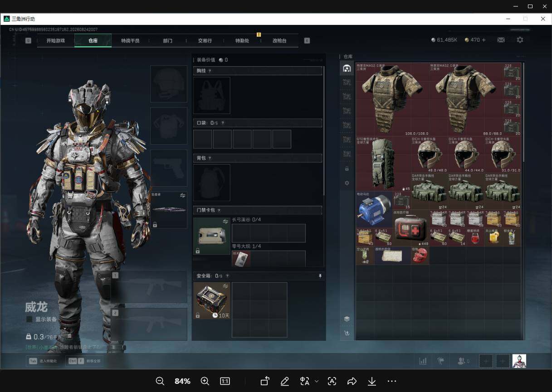Viewport: 552px width, 392px height.
Task: Expand the 胸挂 section arrow
Action: [210, 71]
